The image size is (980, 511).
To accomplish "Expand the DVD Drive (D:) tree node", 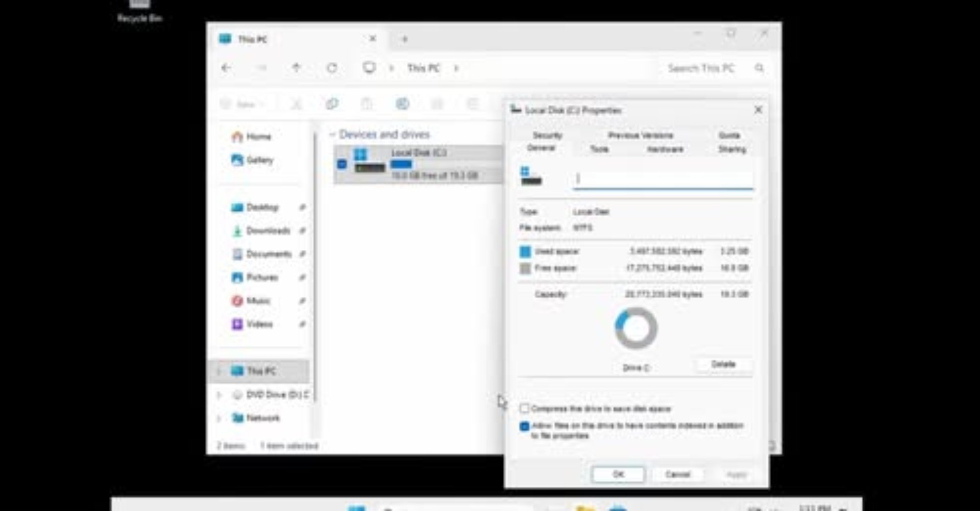I will 219,395.
